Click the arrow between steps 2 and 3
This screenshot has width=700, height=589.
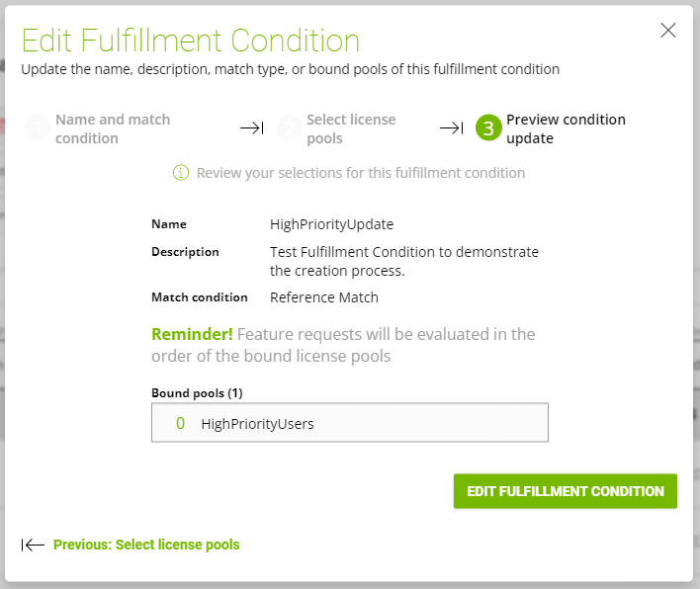click(452, 128)
